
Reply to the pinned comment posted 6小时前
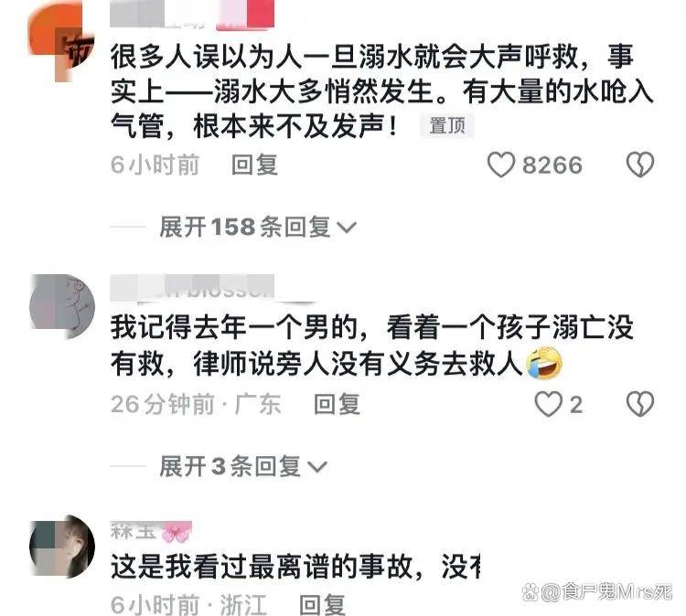(254, 165)
